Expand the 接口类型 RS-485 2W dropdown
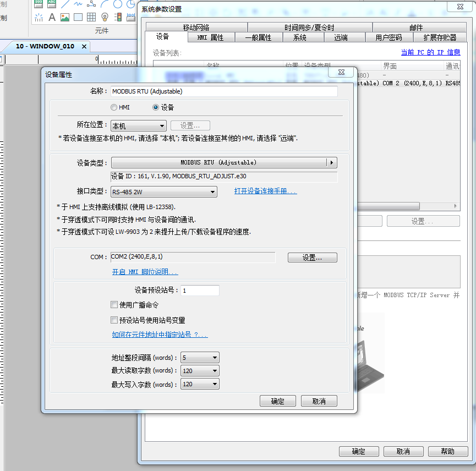Image resolution: width=476 pixels, height=471 pixels. click(164, 192)
